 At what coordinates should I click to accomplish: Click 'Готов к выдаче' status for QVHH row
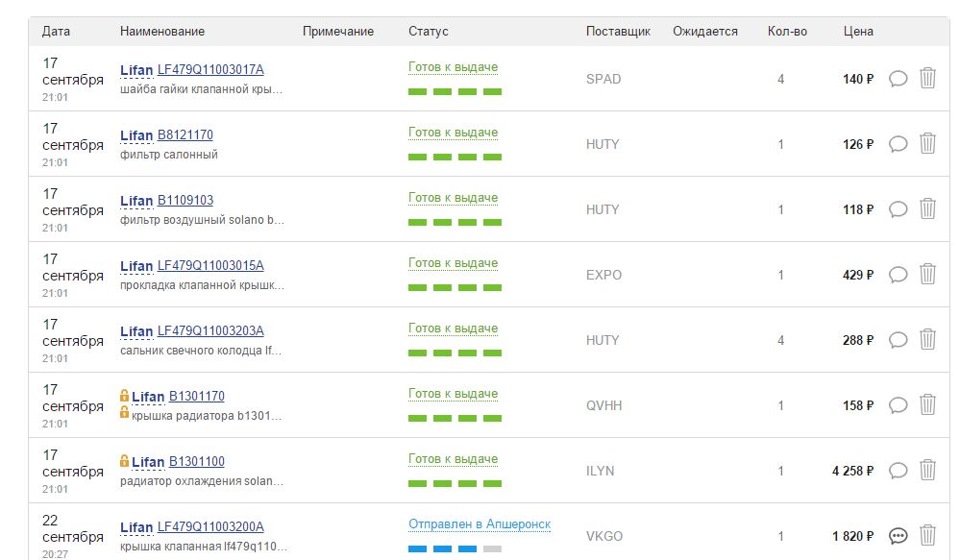point(453,394)
